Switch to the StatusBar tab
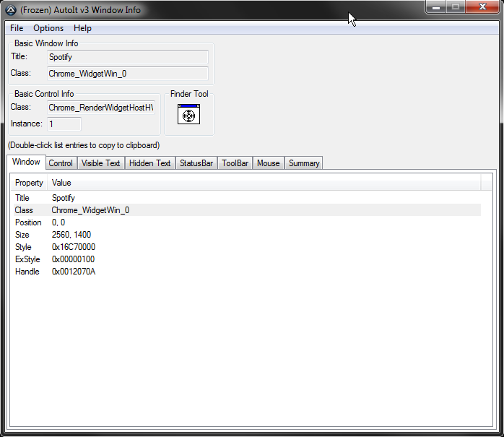Viewport: 504px width, 437px height. pos(196,163)
